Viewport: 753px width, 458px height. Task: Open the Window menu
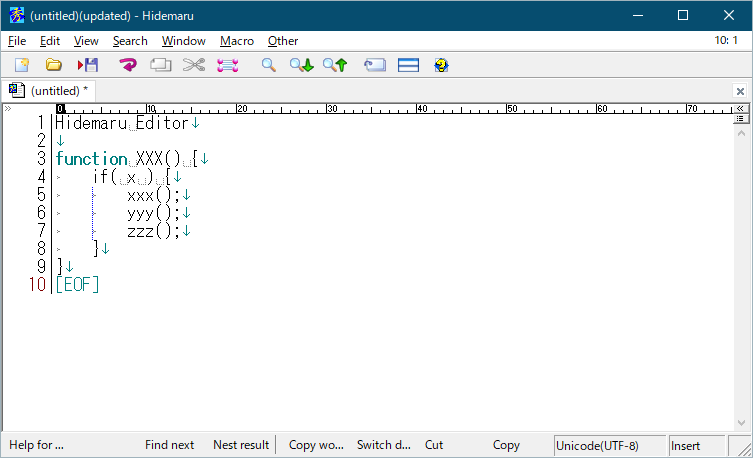pyautogui.click(x=183, y=41)
